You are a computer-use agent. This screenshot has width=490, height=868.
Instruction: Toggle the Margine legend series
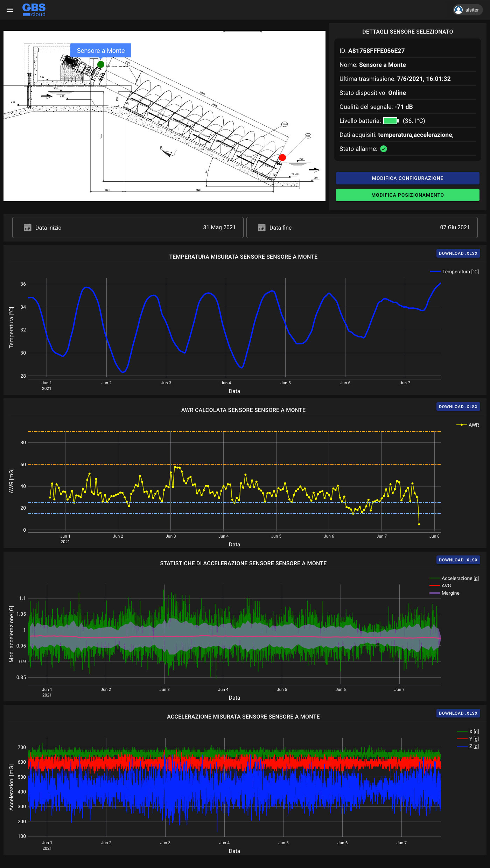[444, 593]
